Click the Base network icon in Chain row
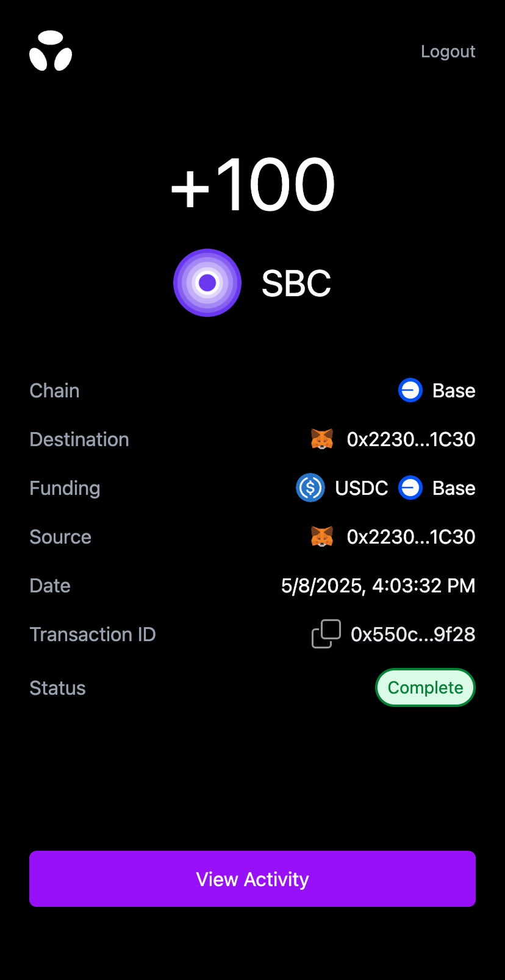This screenshot has width=505, height=980. tap(410, 391)
